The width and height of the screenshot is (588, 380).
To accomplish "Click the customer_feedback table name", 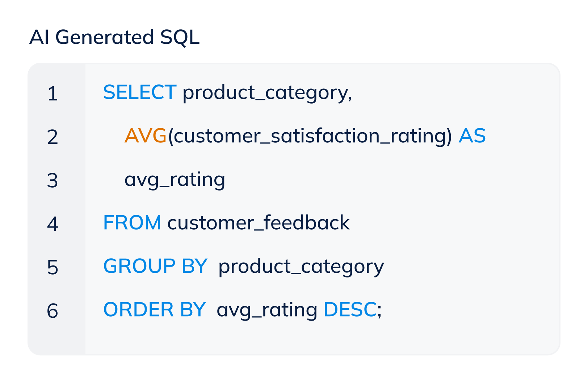I will coord(259,223).
